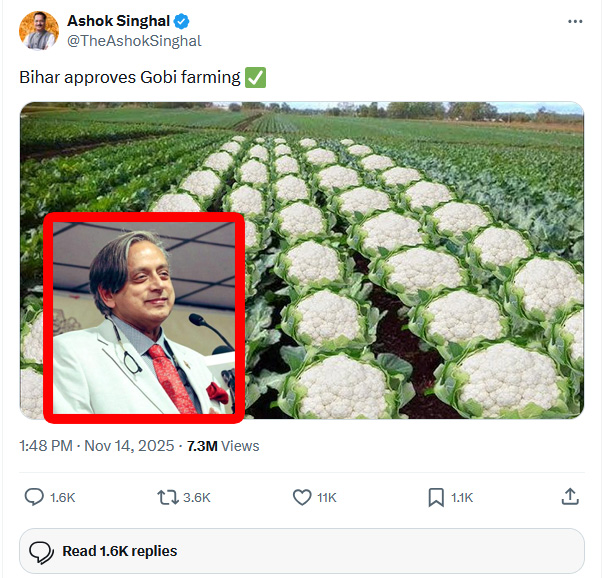Click the reply speech bubble icon

(34, 497)
